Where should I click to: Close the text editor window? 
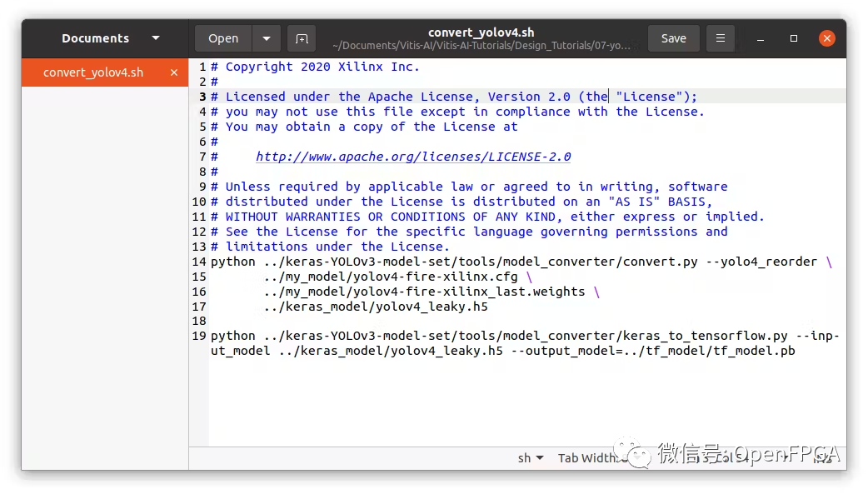coord(826,38)
